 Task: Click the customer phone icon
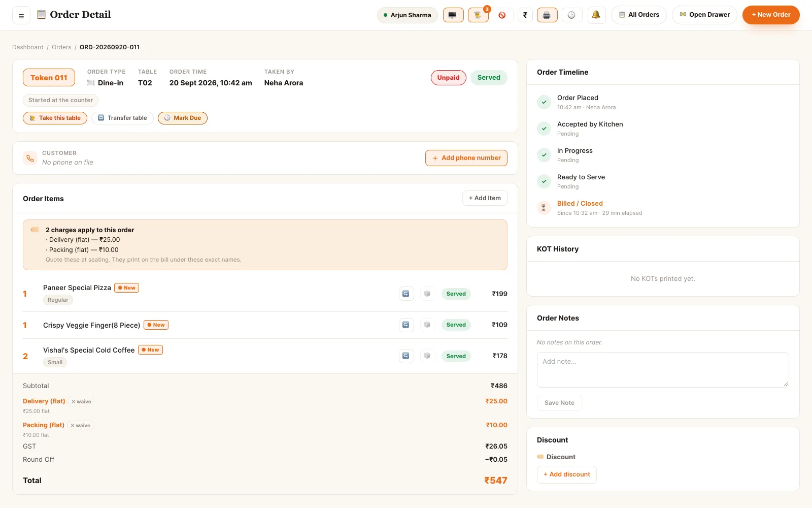(30, 158)
